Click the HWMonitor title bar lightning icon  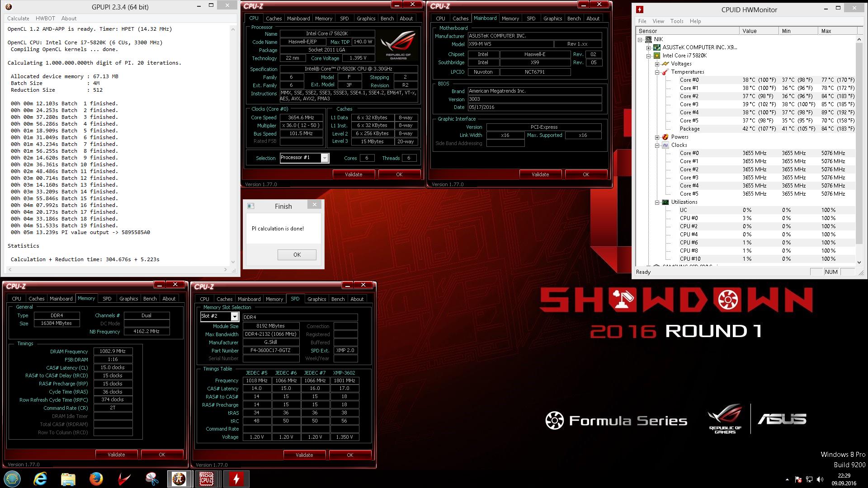click(x=640, y=9)
